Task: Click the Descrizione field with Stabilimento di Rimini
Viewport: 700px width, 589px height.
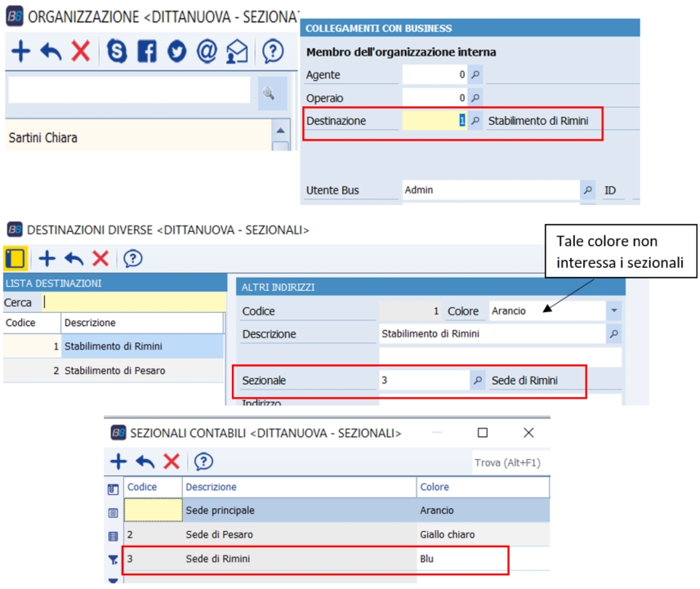Action: point(493,333)
